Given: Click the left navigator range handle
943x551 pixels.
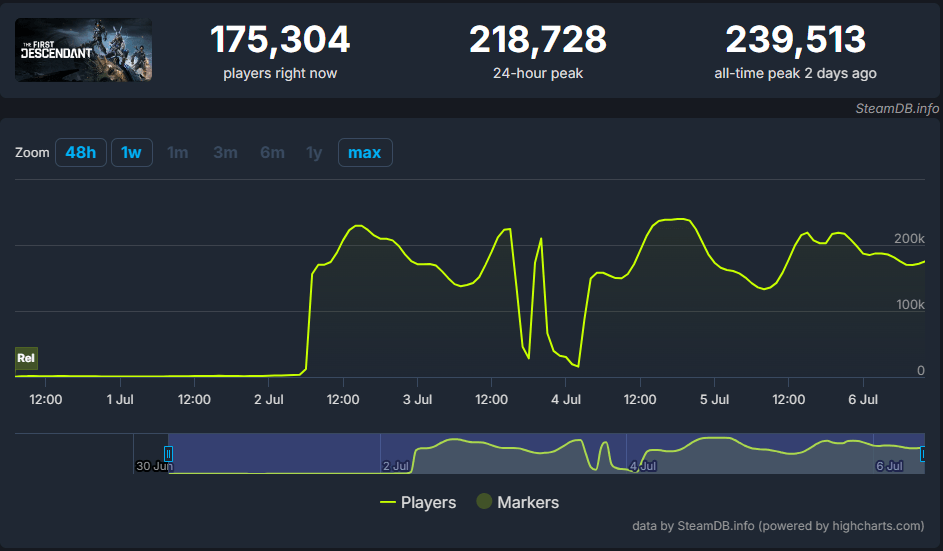Looking at the screenshot, I should click(168, 454).
